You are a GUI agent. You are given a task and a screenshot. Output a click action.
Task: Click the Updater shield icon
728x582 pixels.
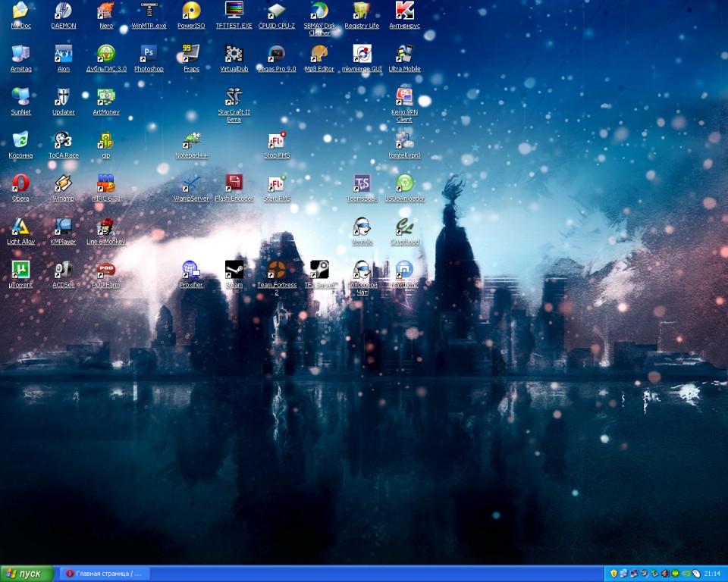click(x=64, y=97)
